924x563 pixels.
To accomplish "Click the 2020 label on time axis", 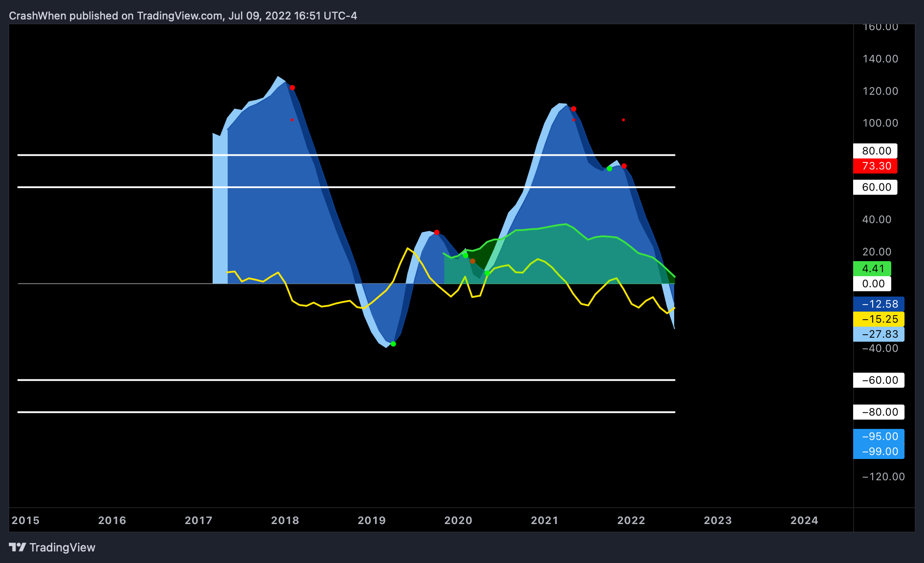I will (x=458, y=521).
